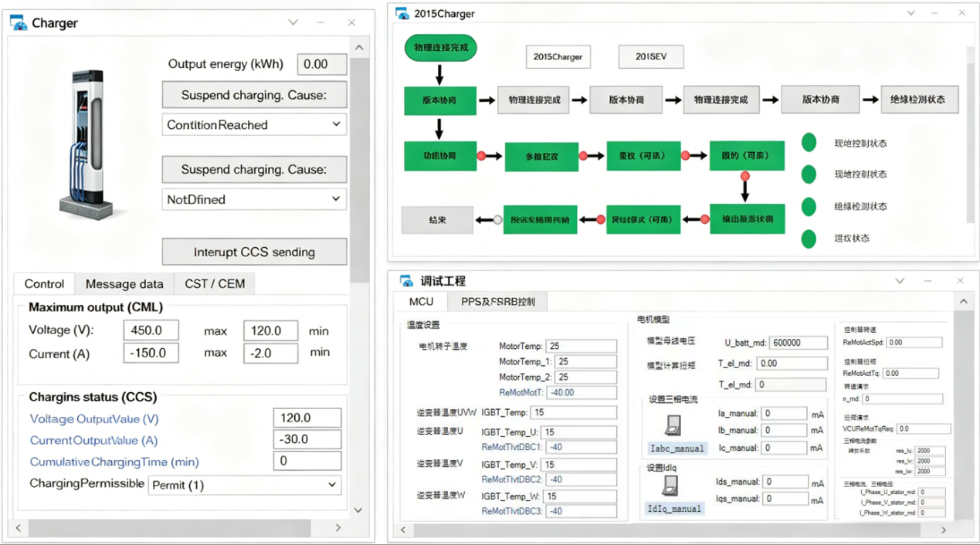Viewport: 980px width, 545px height.
Task: Click the CumulativeChargingTime (min) field
Action: point(307,461)
